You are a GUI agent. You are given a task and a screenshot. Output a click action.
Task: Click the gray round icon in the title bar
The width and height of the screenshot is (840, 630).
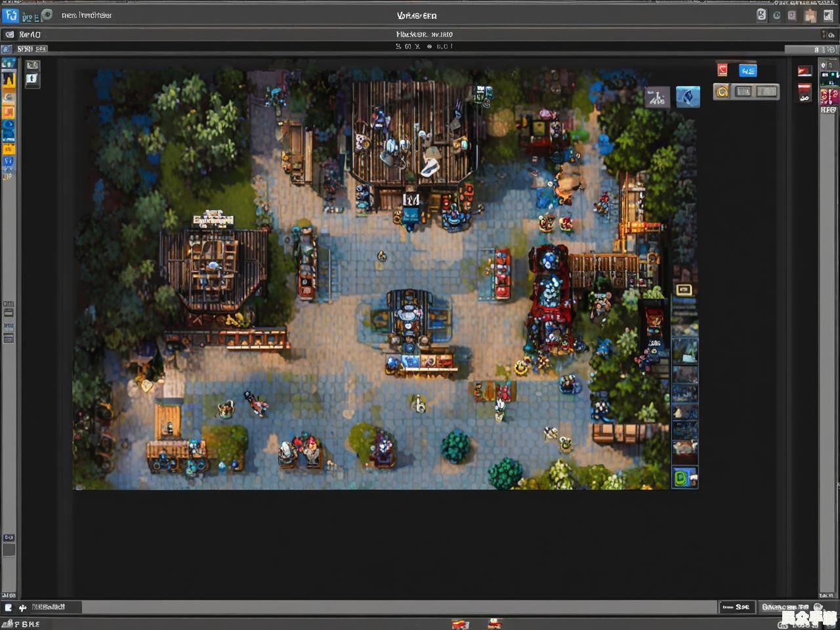tap(47, 14)
